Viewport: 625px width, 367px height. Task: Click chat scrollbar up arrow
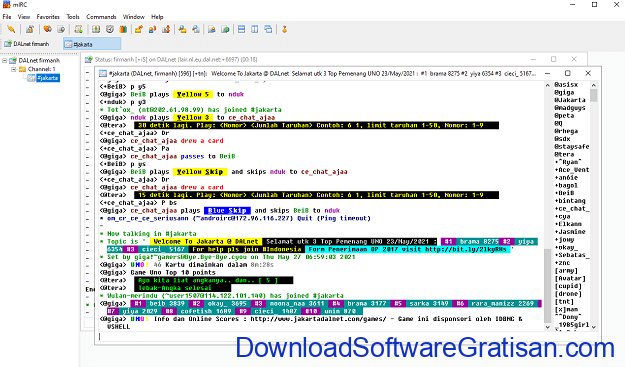click(x=547, y=85)
